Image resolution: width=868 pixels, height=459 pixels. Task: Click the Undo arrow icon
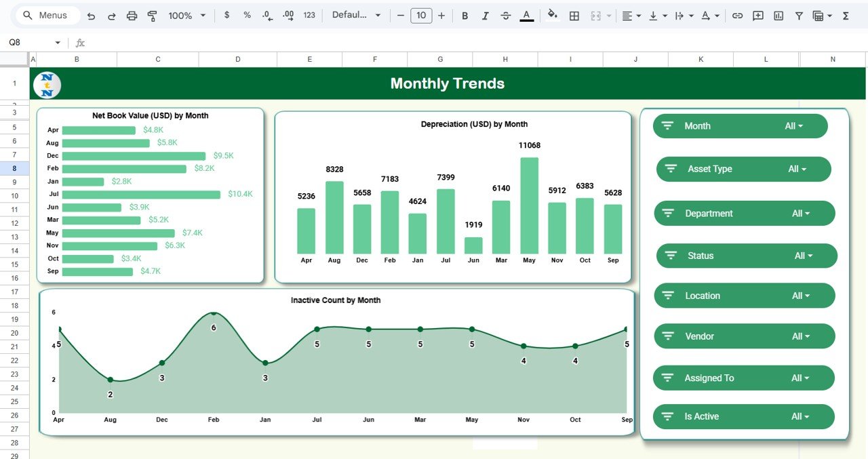92,16
